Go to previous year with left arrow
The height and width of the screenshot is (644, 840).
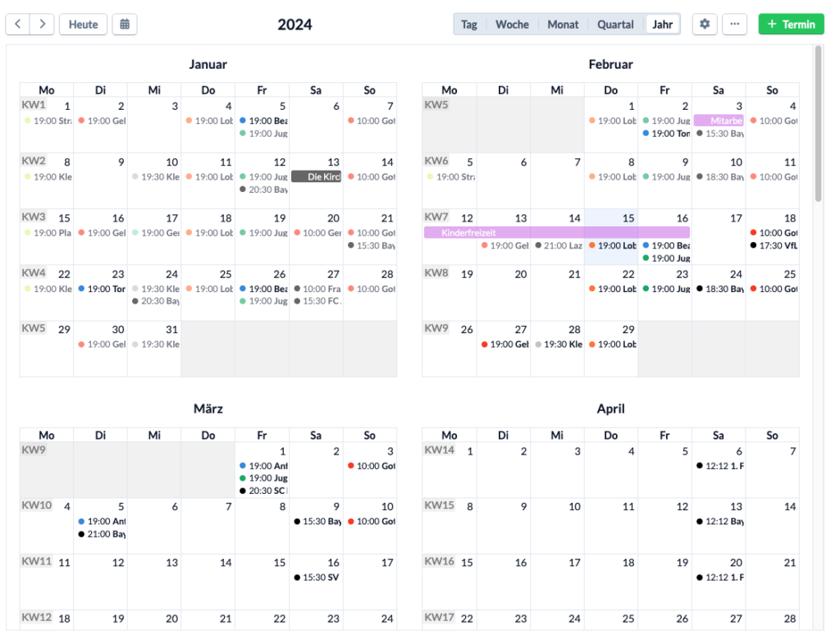18,24
